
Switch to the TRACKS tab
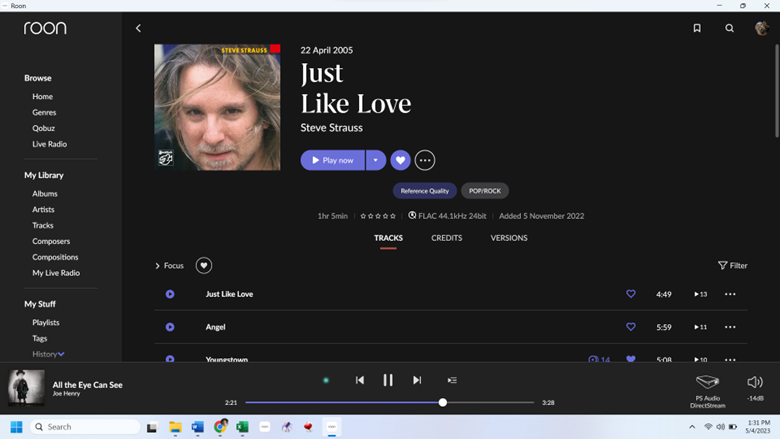[x=389, y=238]
